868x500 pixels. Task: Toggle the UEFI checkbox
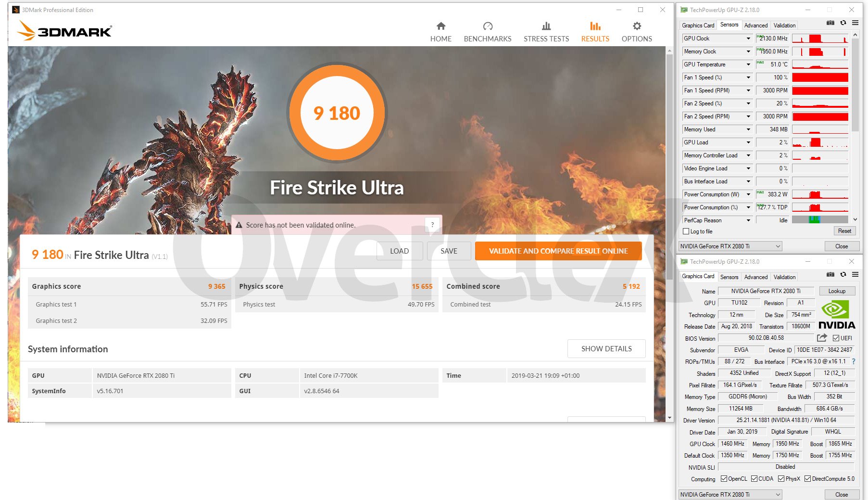[x=836, y=338]
